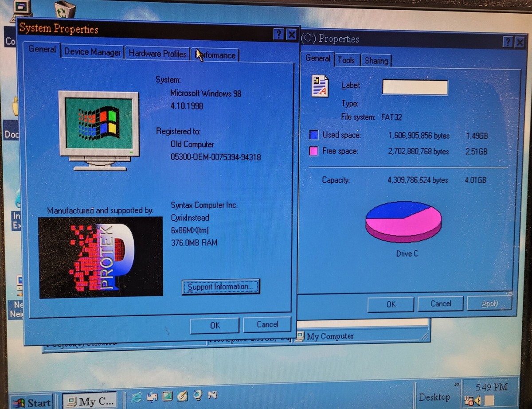Click the Protek manufacturer logo image
Viewport: 532px width, 409px height.
tap(100, 257)
